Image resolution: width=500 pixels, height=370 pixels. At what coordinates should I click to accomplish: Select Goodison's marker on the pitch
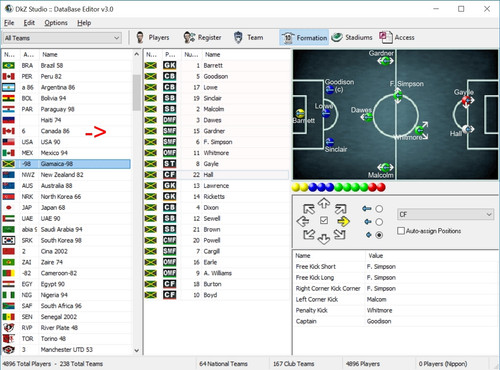pyautogui.click(x=330, y=89)
